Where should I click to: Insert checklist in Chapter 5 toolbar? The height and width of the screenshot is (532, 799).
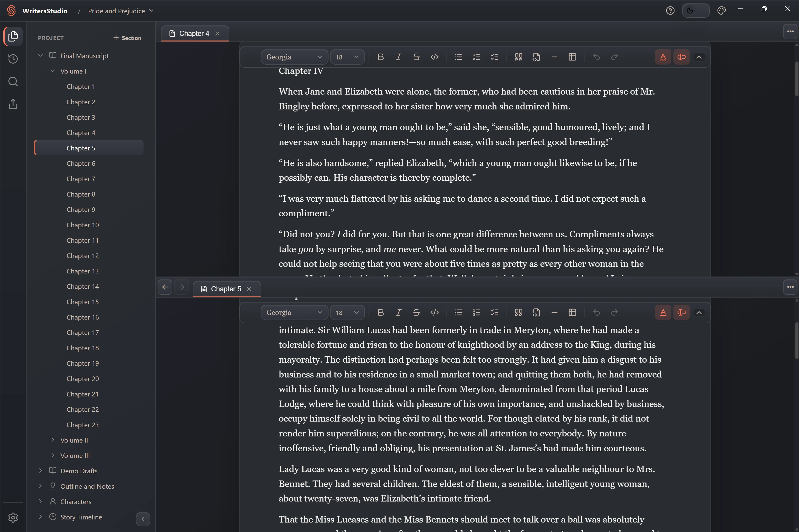494,312
